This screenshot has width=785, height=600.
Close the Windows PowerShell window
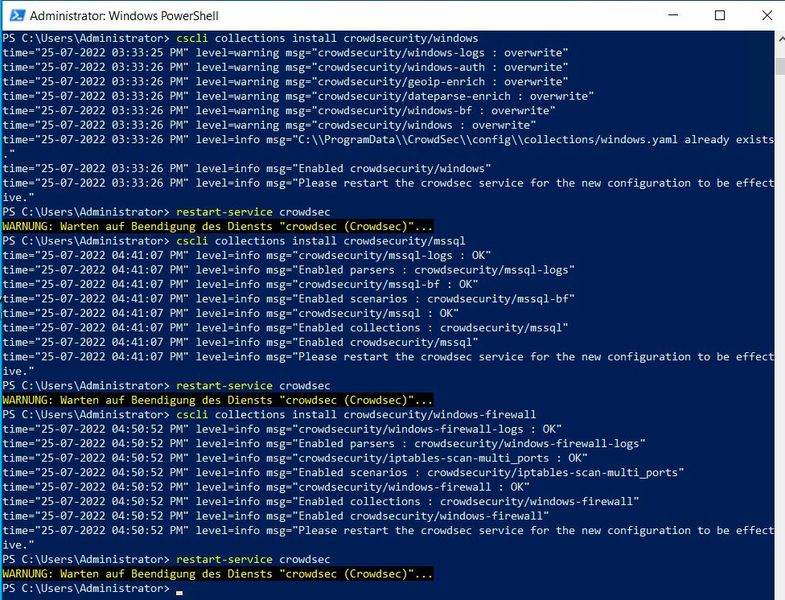tap(764, 16)
